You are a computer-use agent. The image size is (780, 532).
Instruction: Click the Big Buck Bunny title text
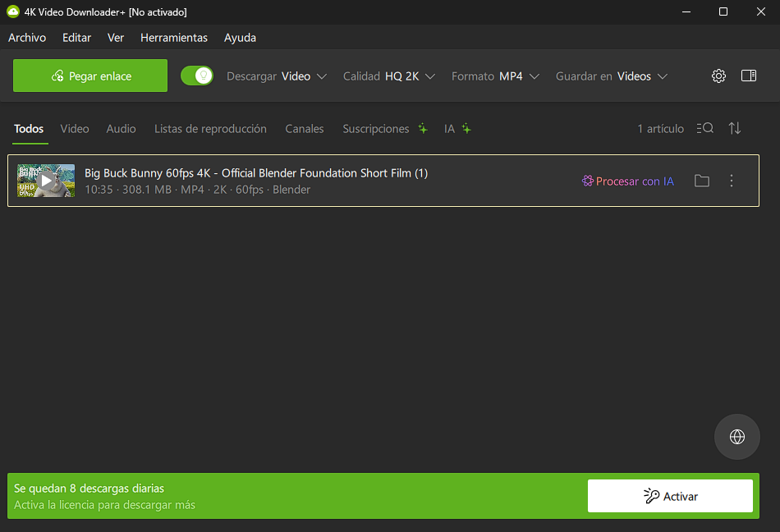tap(256, 173)
